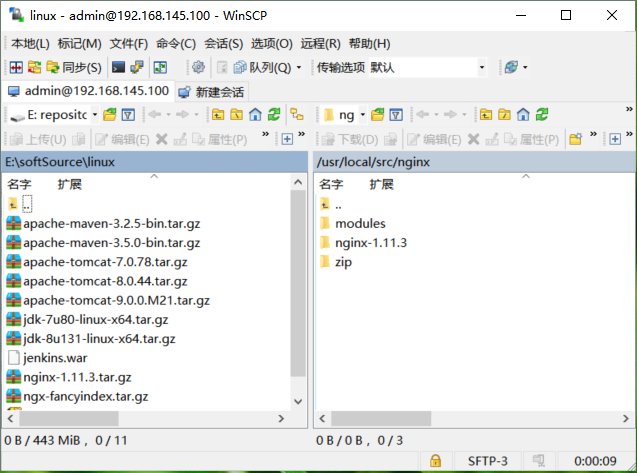Open the 传输选项 默认 combo box

coord(427,67)
